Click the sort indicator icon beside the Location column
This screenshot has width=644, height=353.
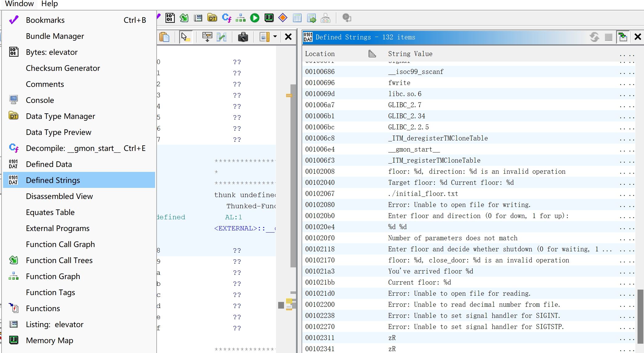372,54
